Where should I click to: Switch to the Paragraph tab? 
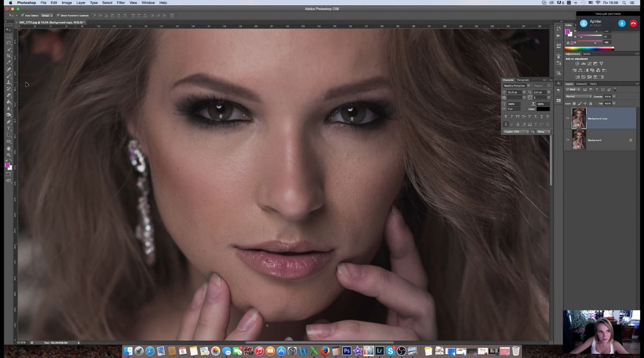[523, 80]
